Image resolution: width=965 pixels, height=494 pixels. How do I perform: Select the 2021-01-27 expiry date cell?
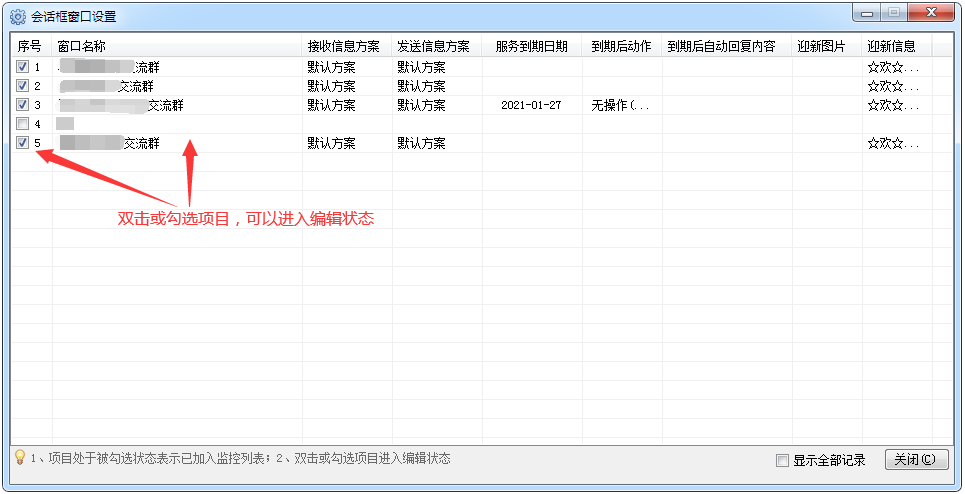click(531, 105)
